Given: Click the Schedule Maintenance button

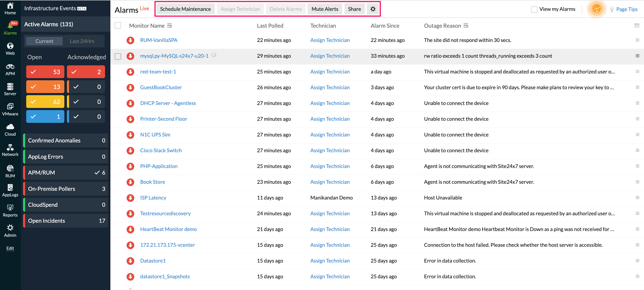Looking at the screenshot, I should click(x=185, y=9).
